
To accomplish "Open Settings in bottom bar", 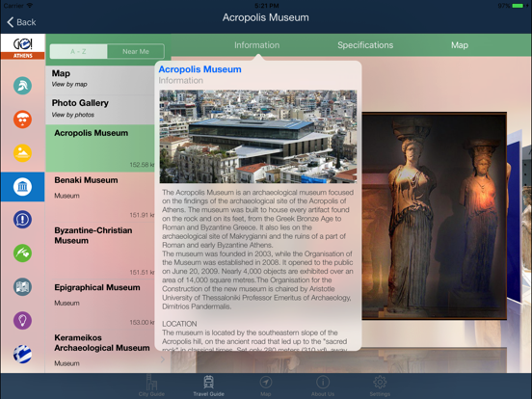I will pyautogui.click(x=380, y=386).
